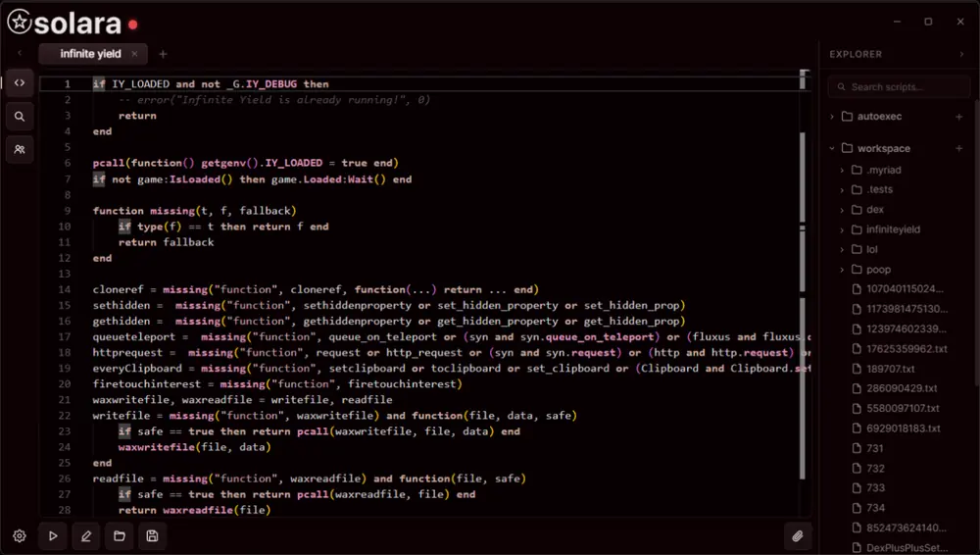Close the infinite yield tab
The width and height of the screenshot is (980, 555).
click(x=134, y=54)
